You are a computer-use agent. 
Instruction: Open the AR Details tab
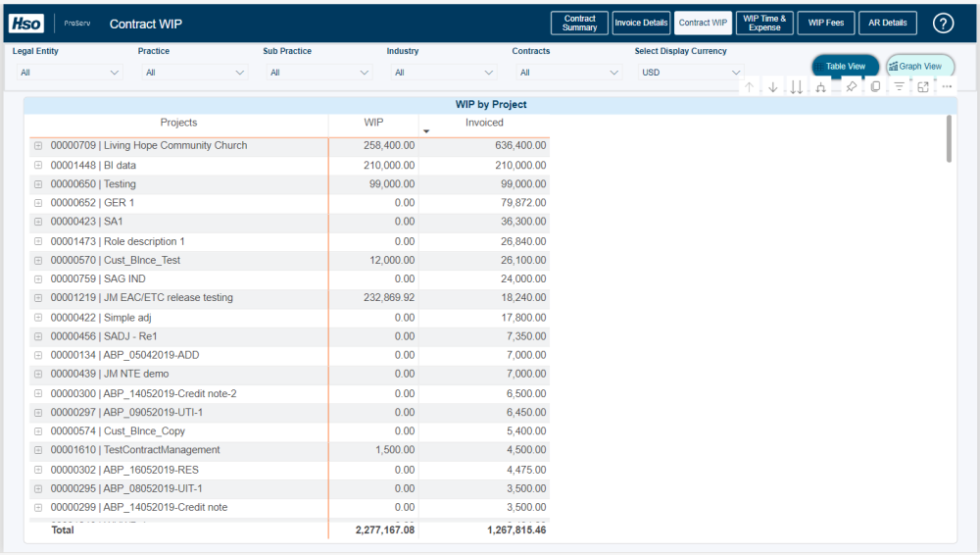(x=888, y=24)
